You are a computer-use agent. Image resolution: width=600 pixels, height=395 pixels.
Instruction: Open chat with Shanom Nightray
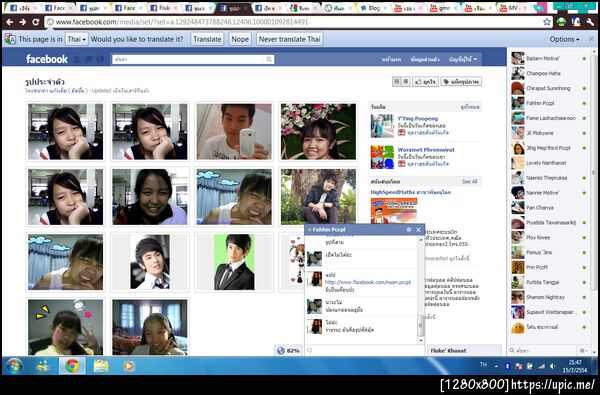coord(549,297)
